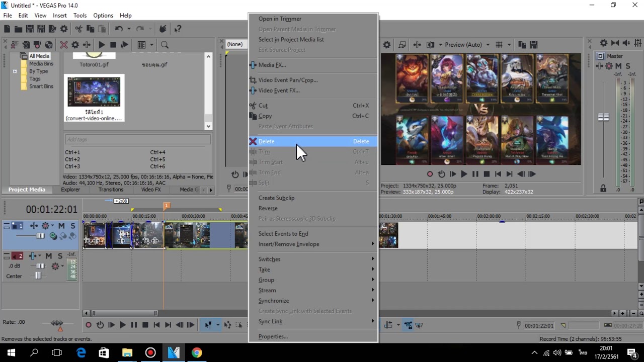The image size is (644, 362).
Task: Toggle Solo on the Master bus
Action: (628, 66)
